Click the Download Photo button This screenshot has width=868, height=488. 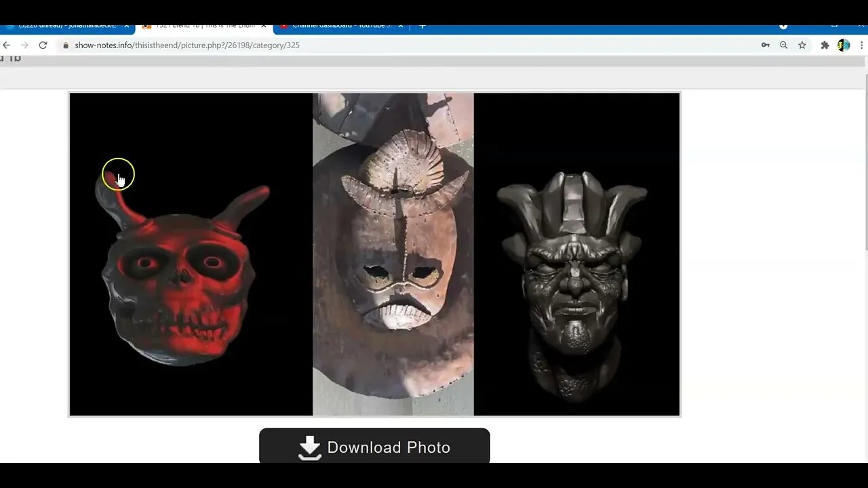coord(374,446)
